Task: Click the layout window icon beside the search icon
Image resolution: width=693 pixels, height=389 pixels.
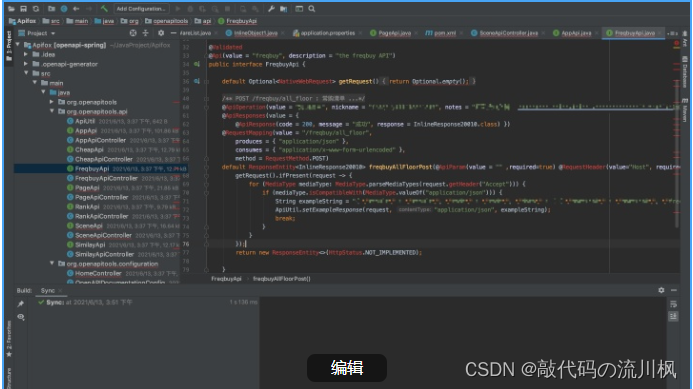Action: click(x=299, y=9)
